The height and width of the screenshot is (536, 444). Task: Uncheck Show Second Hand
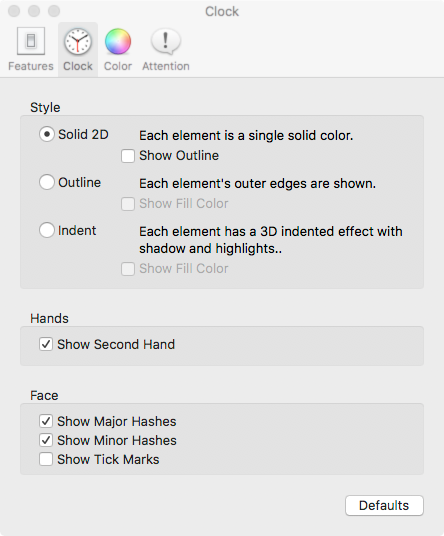46,344
